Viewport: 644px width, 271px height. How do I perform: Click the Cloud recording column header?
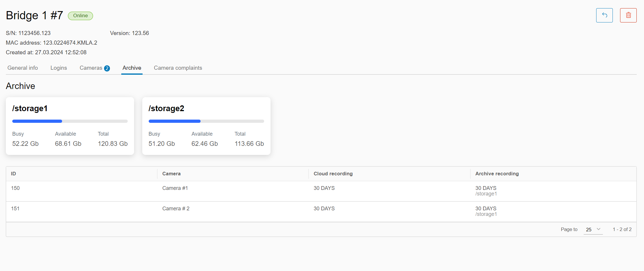click(333, 174)
